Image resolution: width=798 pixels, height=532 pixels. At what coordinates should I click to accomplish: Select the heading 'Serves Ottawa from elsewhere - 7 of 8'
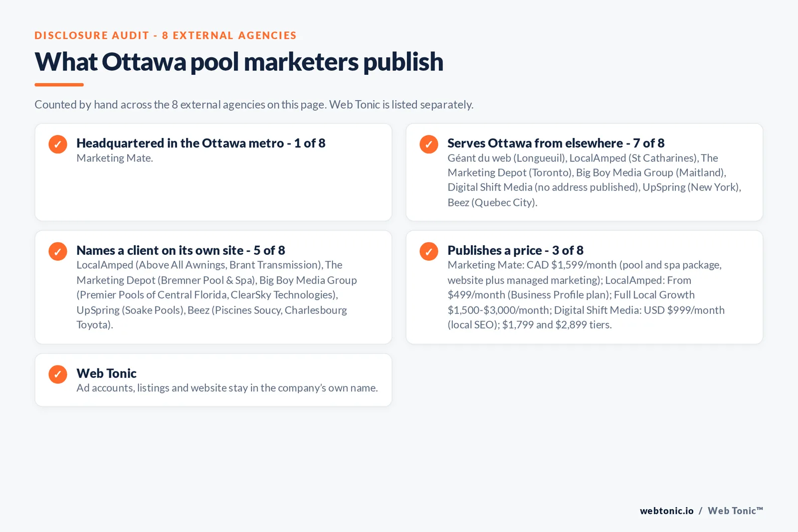(556, 143)
